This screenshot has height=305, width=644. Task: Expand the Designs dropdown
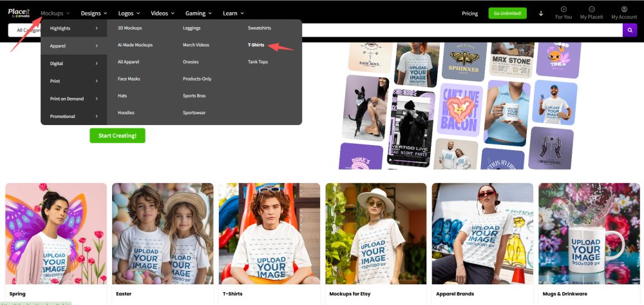tap(94, 13)
